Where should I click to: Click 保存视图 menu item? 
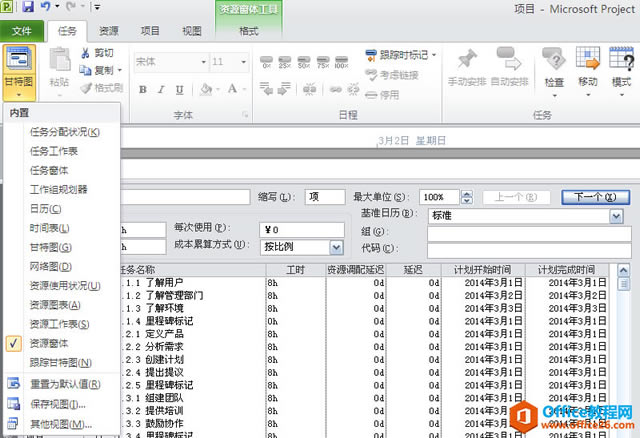58,404
